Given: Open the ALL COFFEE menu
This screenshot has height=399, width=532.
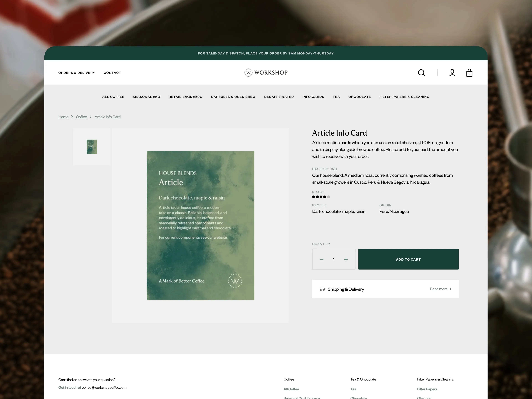Looking at the screenshot, I should [113, 97].
